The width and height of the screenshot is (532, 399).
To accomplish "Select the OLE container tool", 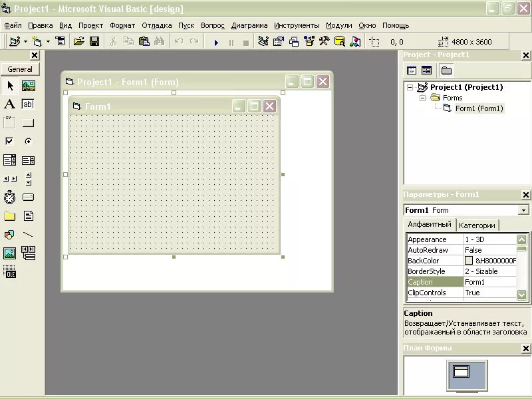I will coord(10,272).
